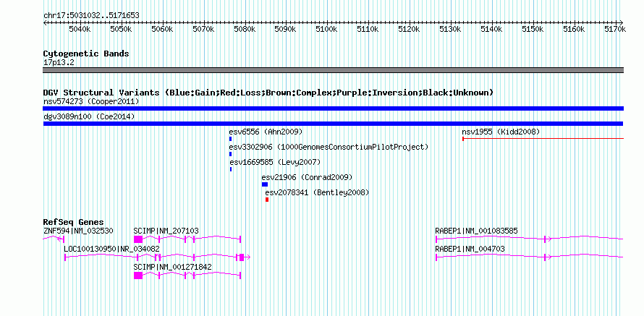Select the esv2078341 (Bentley2008) label text

point(317,192)
